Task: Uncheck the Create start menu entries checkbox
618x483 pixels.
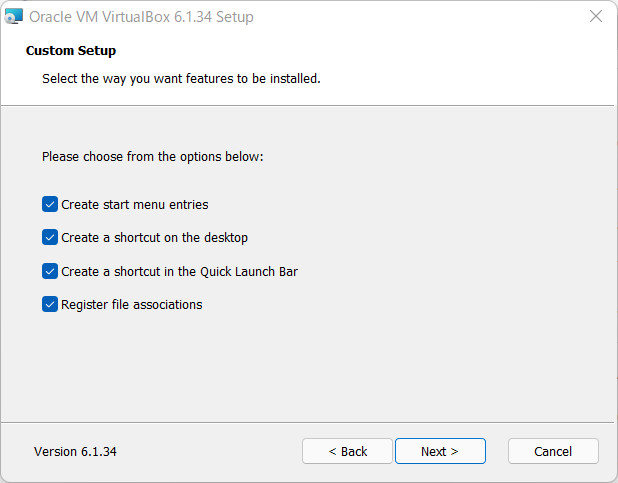Action: (50, 204)
